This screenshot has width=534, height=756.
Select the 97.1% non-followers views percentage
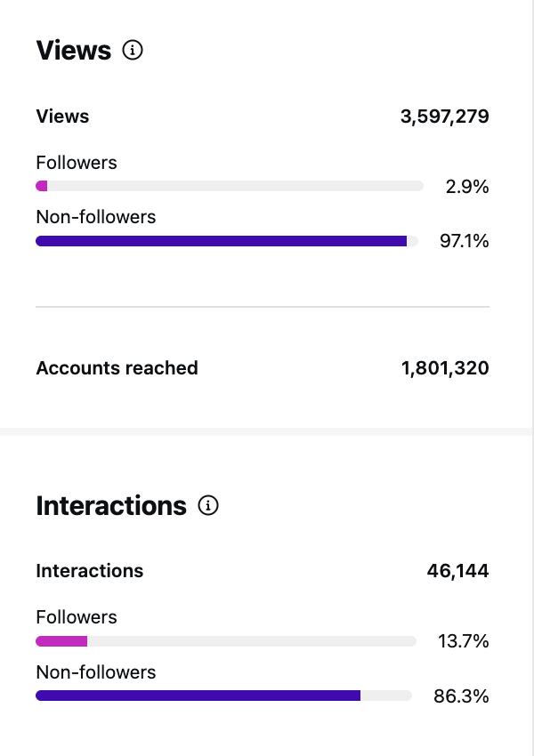click(x=464, y=241)
